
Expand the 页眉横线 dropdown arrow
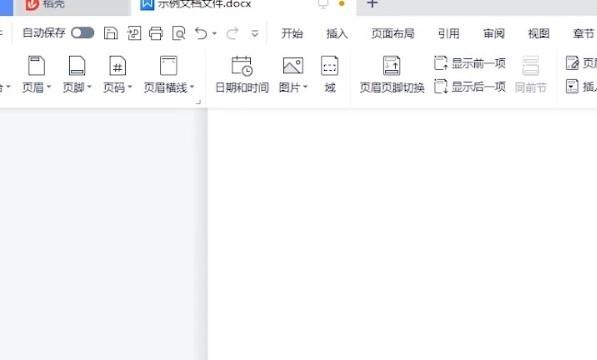click(x=192, y=88)
